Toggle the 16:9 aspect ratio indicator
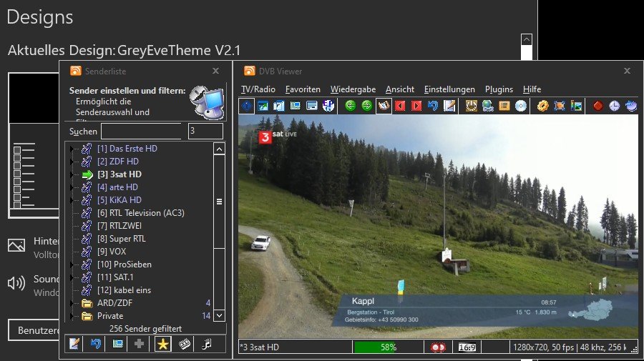This screenshot has width=644, height=361. [468, 347]
